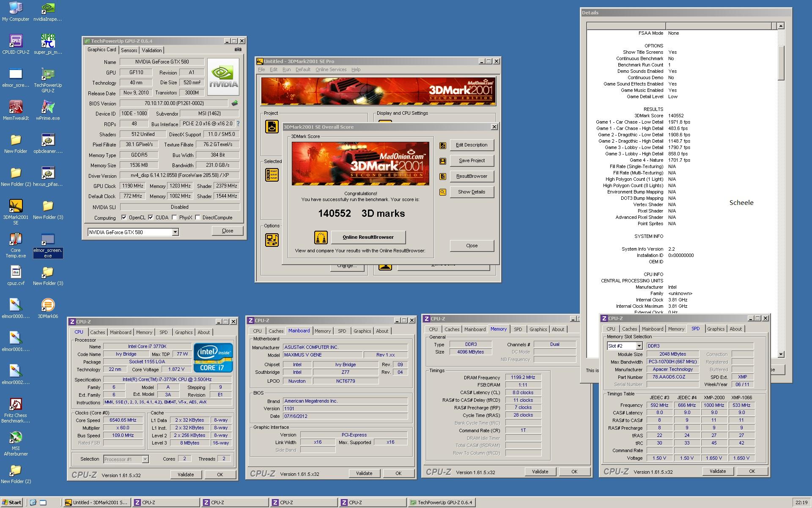Screen dimensions: 812x508
Task: Click Details window scrollbar up arrow
Action: (781, 26)
